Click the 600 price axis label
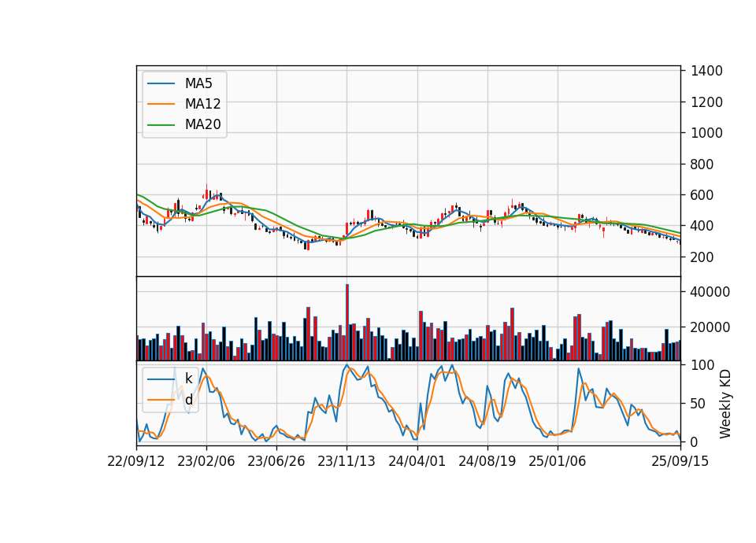 pyautogui.click(x=702, y=195)
